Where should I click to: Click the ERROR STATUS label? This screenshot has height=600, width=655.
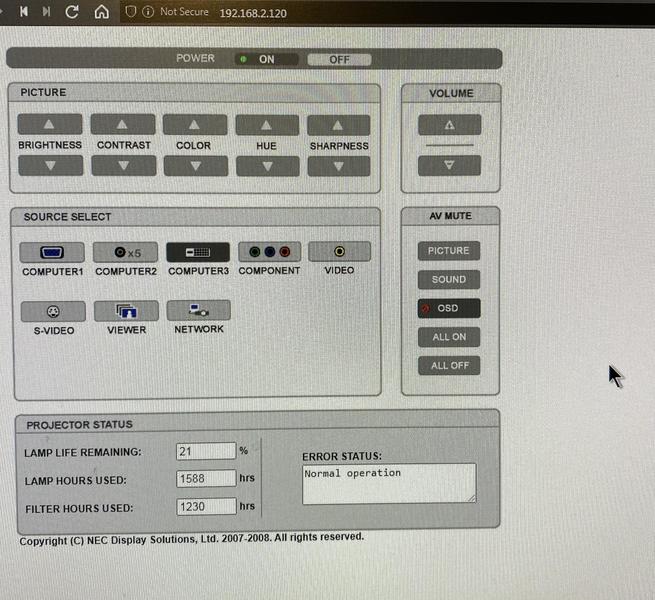click(342, 456)
